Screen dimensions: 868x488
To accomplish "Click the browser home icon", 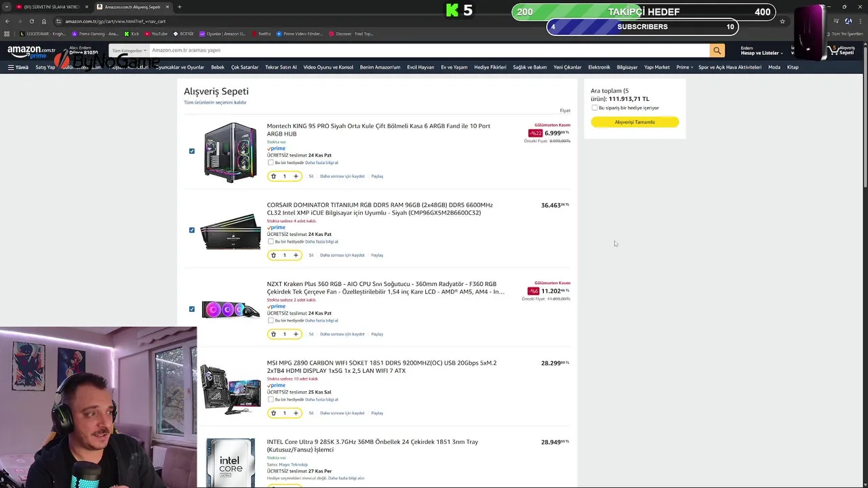I will [x=44, y=21].
